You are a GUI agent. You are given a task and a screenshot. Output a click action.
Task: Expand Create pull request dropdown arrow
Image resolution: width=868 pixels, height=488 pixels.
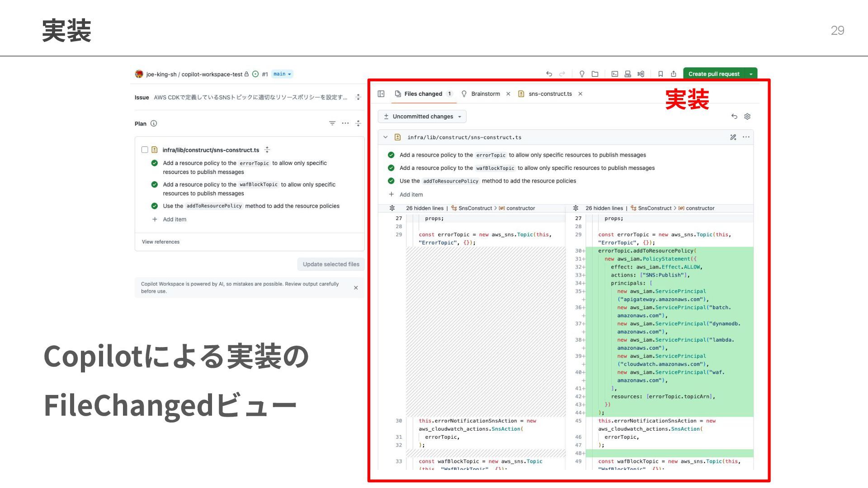click(751, 74)
